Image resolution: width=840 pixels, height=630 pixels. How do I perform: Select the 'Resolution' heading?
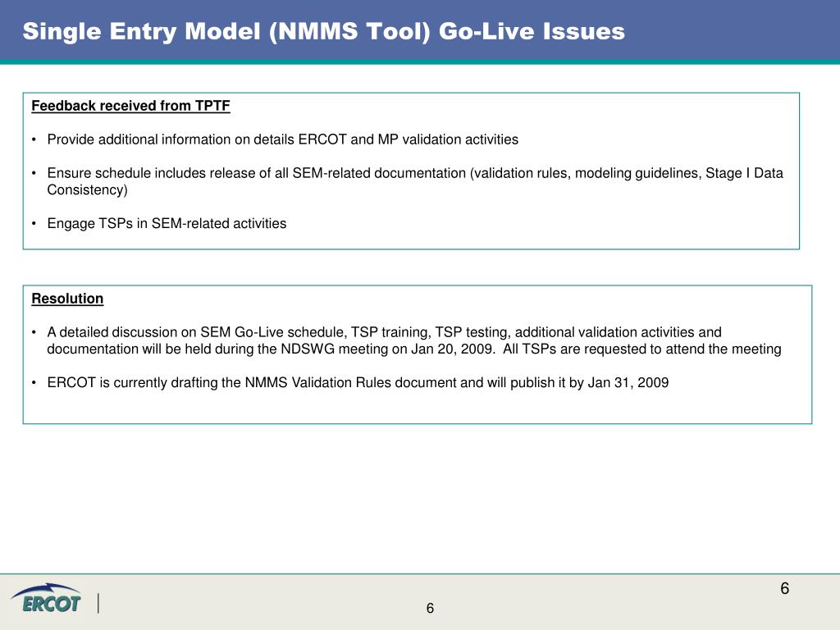(67, 299)
